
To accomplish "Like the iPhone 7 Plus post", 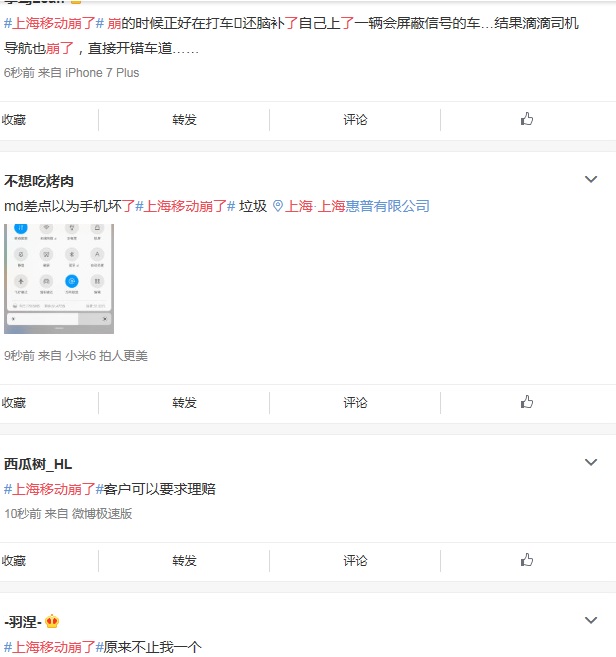I will (x=527, y=119).
